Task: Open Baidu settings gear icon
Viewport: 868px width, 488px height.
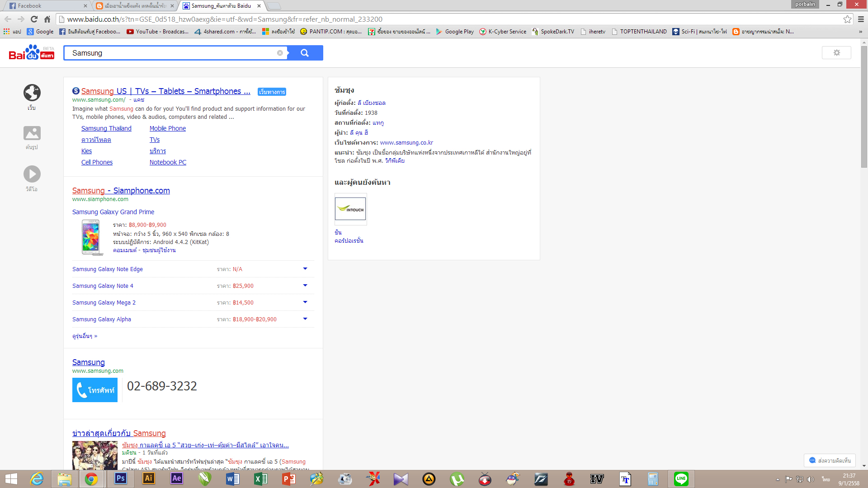Action: pos(836,53)
